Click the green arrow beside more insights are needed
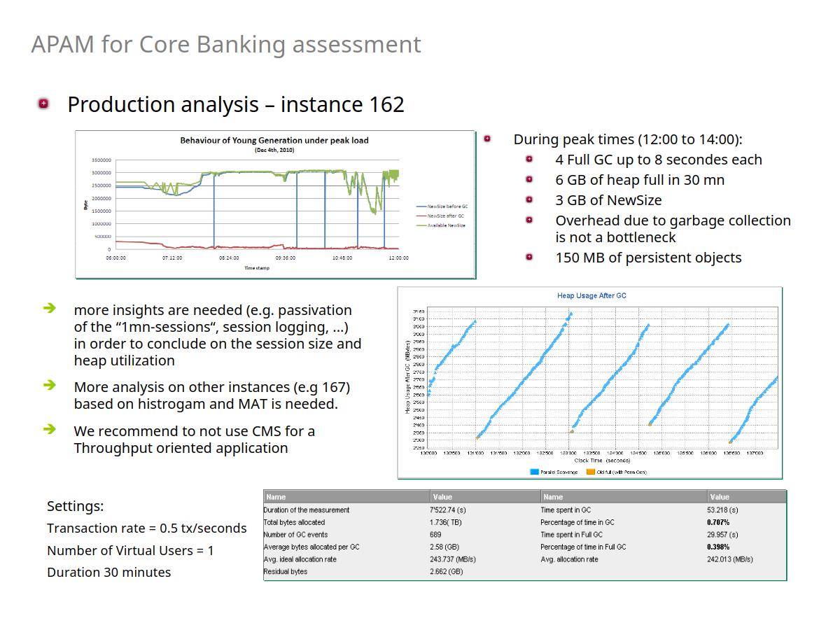Screen dimensions: 840x630 [x=49, y=309]
